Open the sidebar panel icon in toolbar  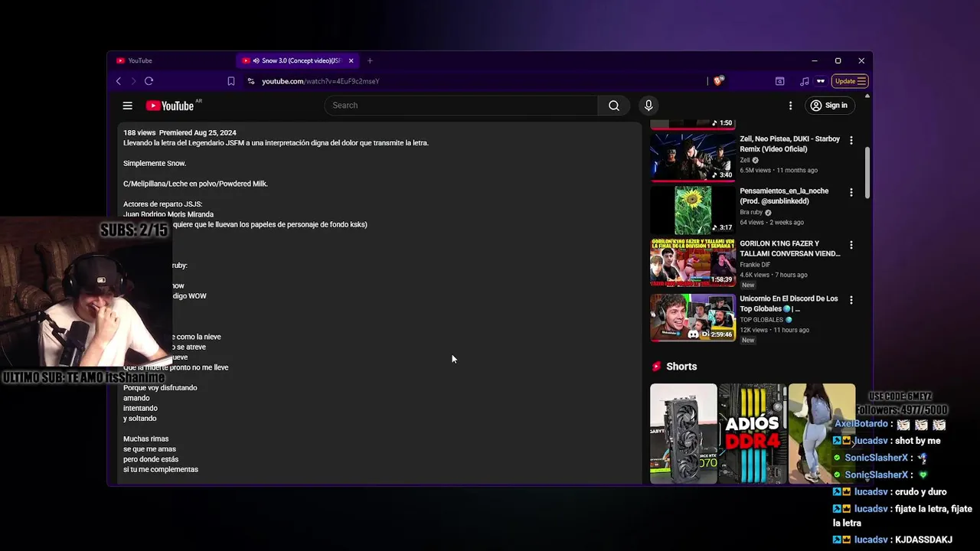pyautogui.click(x=779, y=81)
